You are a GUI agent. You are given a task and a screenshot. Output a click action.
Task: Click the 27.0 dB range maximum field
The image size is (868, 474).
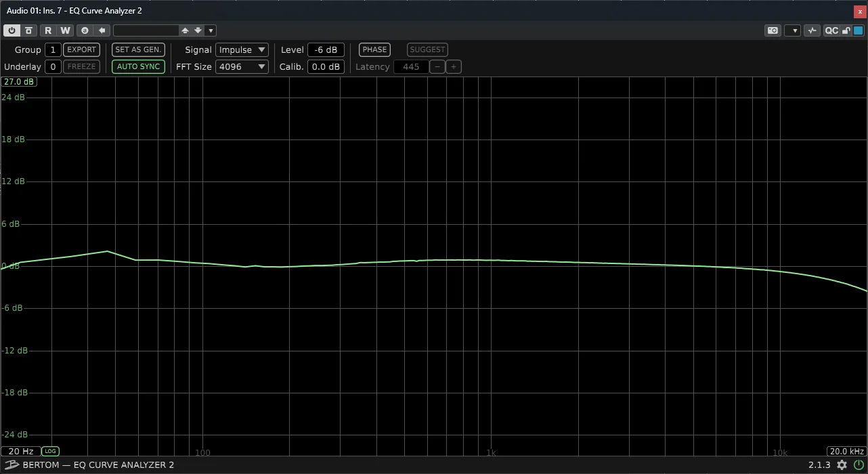tap(19, 82)
